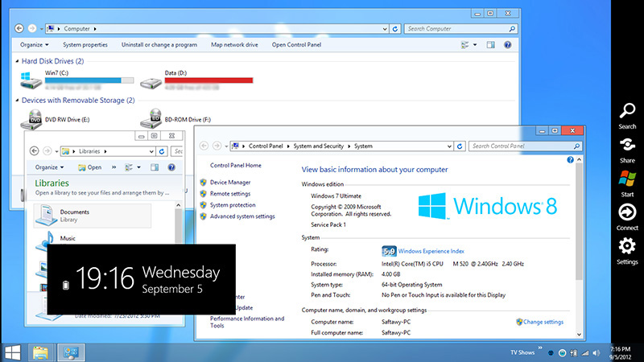This screenshot has height=362, width=644.
Task: Open Performance Information and Tools link
Action: pos(247,322)
